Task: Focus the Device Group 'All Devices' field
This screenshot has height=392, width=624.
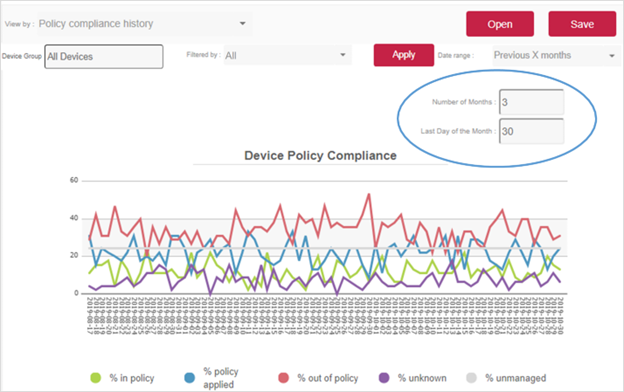Action: click(104, 57)
